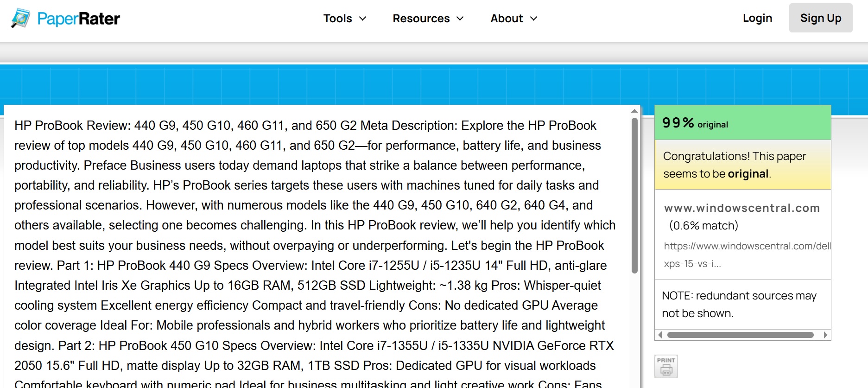Follow the windowscentral.com dell xps URL link
The image size is (868, 388).
point(747,254)
